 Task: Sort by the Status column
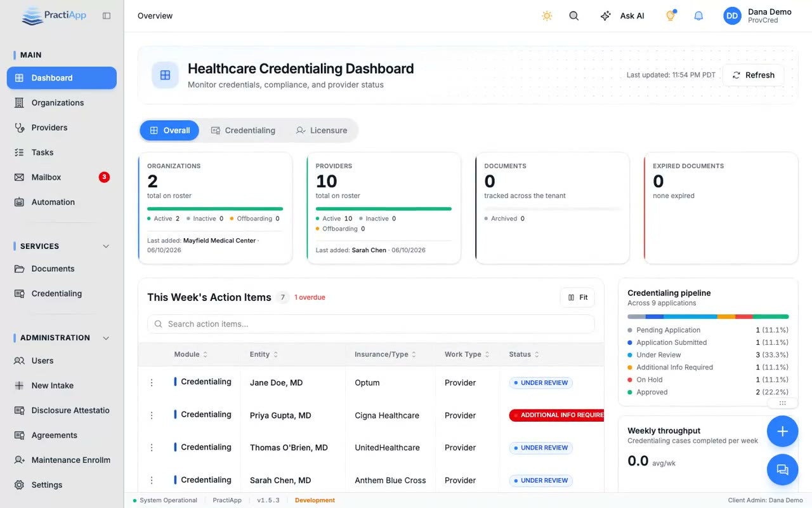tap(524, 354)
